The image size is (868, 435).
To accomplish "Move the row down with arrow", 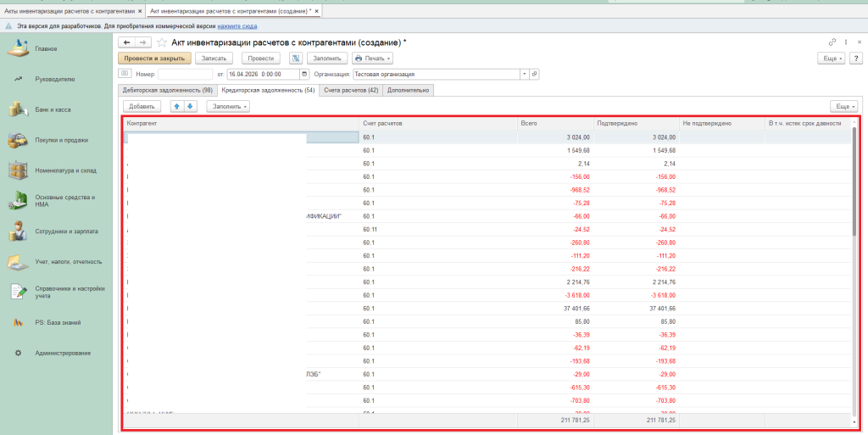I will pos(191,107).
